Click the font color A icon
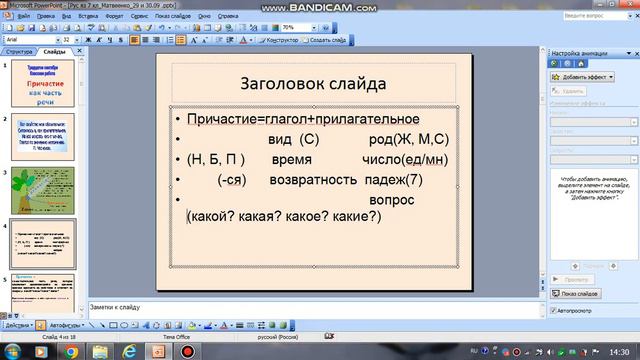This screenshot has width=640, height=360. click(243, 40)
